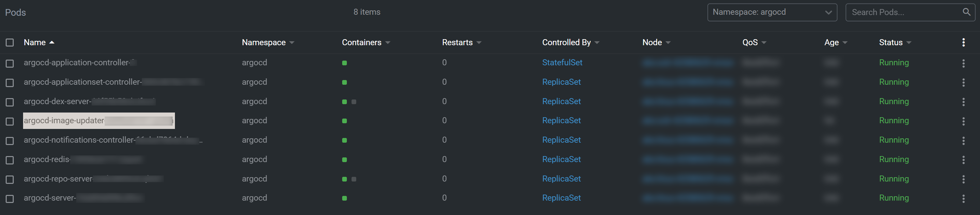The height and width of the screenshot is (215, 980).
Task: Sort by the Status column
Action: [891, 42]
